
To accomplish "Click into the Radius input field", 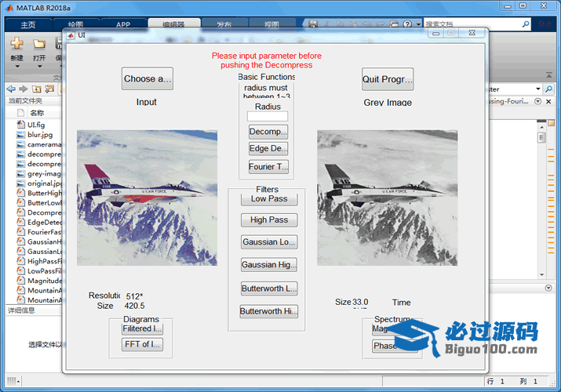I will click(268, 116).
